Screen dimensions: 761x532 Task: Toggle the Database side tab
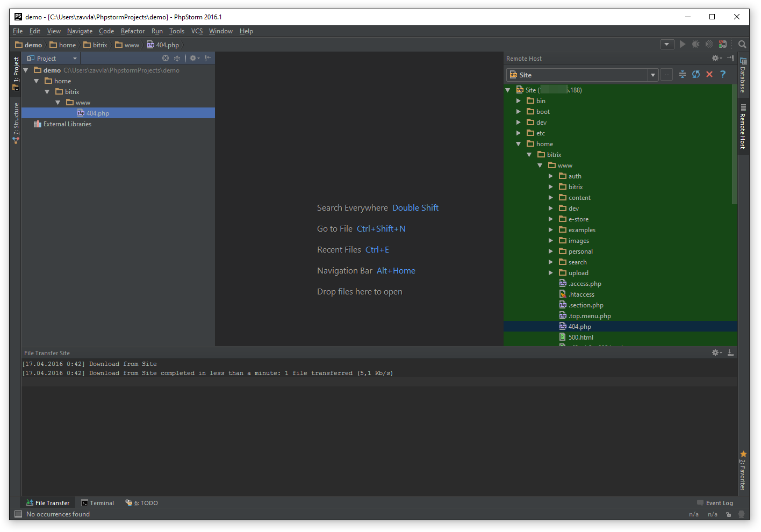743,75
